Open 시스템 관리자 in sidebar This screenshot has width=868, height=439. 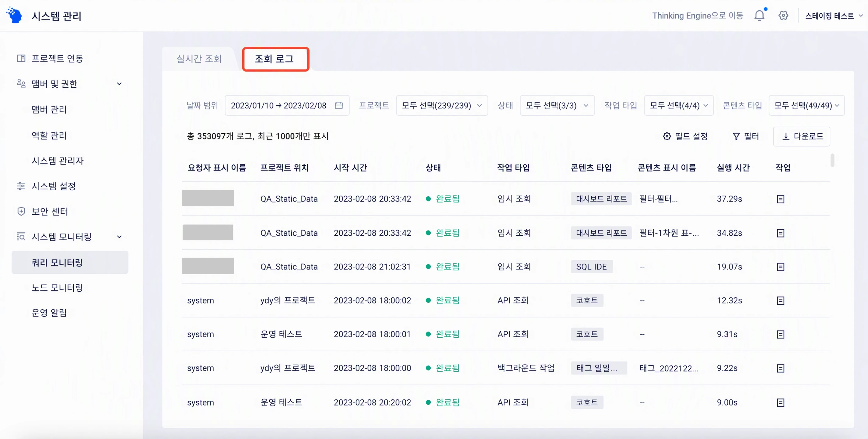click(58, 160)
